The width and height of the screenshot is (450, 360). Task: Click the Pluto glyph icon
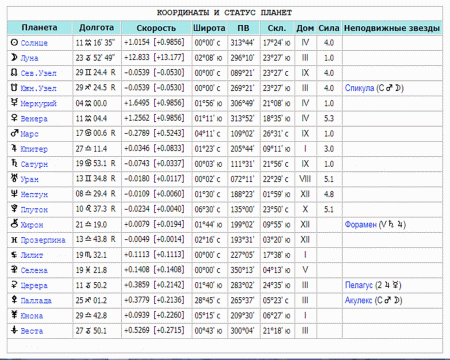click(14, 209)
